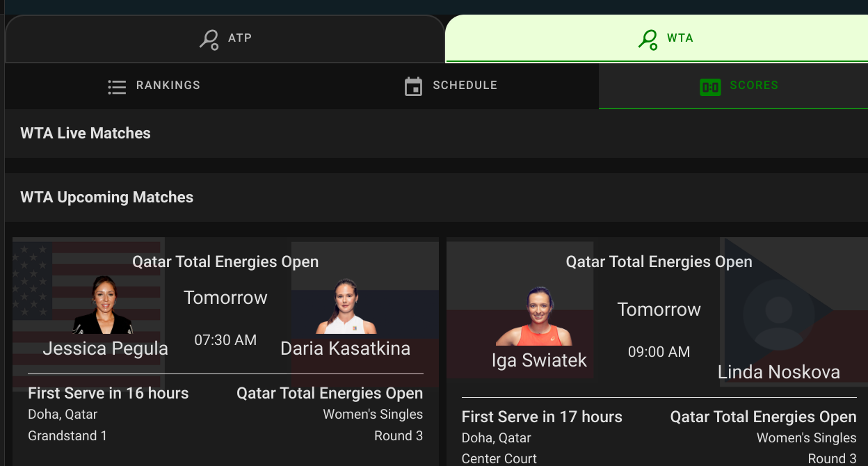
Task: Click the Schedule calendar icon
Action: click(413, 86)
